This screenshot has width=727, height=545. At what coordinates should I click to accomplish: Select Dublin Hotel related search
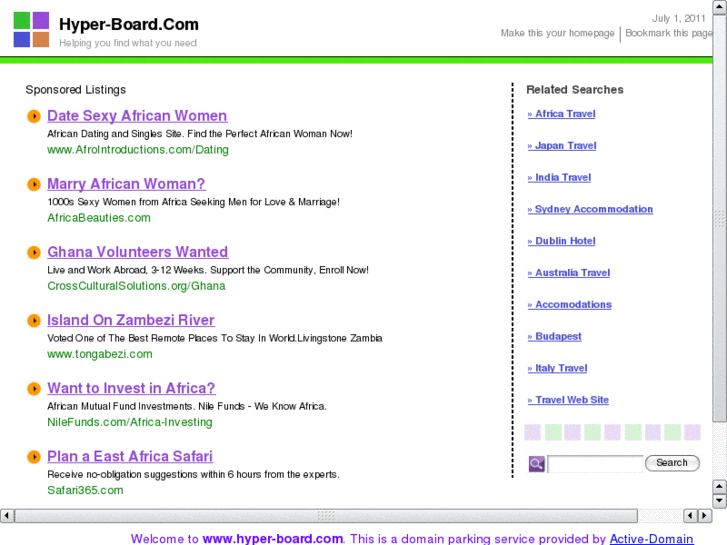pos(561,241)
